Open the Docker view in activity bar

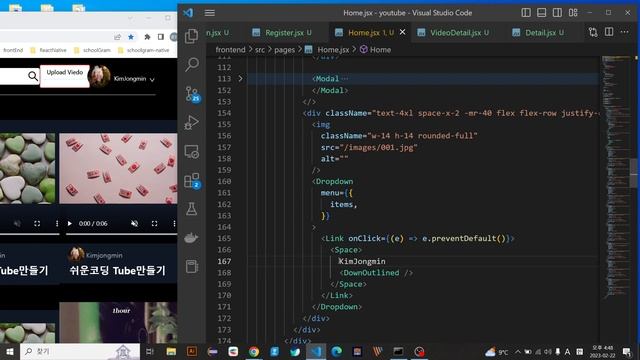click(x=191, y=238)
